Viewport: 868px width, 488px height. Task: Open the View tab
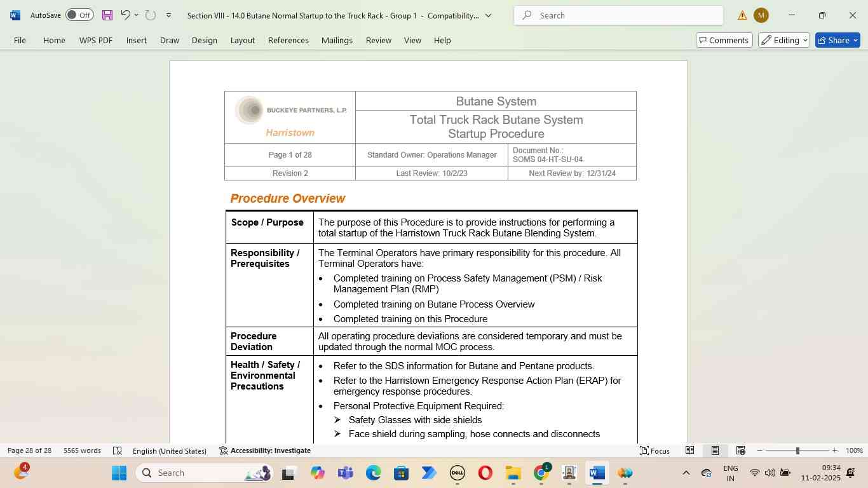[x=413, y=40]
